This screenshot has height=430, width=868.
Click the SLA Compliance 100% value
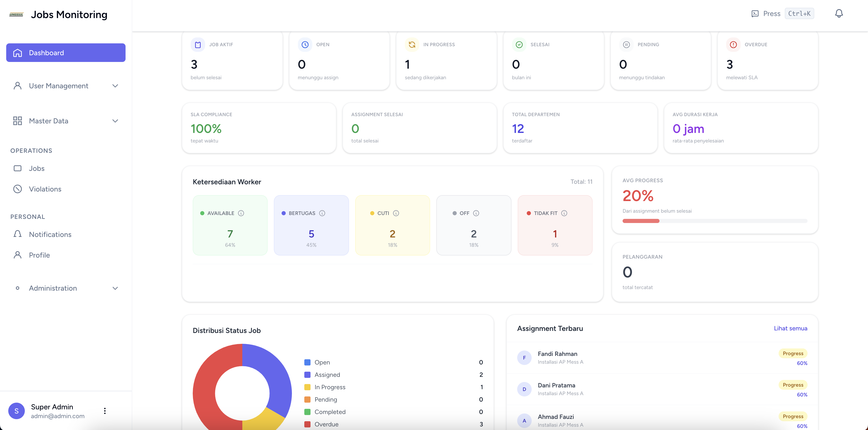point(206,129)
